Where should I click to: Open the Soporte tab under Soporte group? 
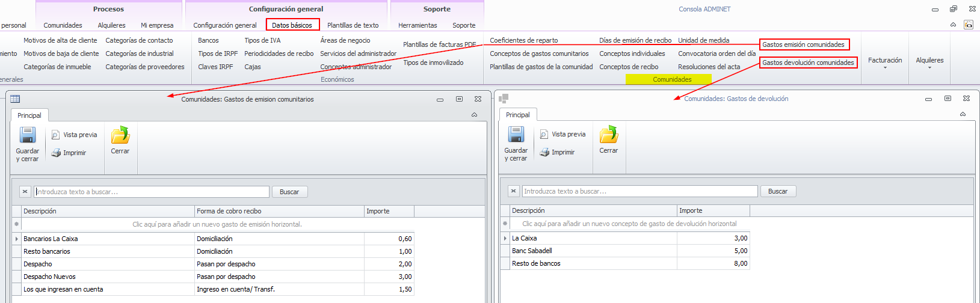point(464,25)
